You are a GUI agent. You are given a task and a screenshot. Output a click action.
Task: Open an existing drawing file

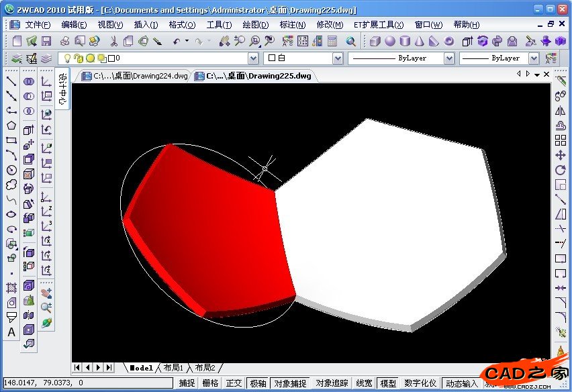point(30,41)
